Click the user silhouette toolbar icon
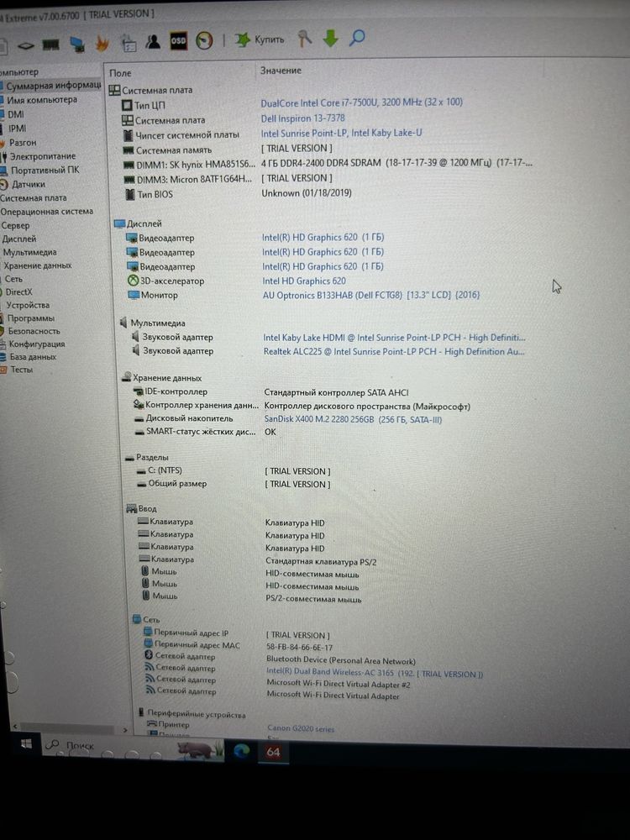 (x=153, y=42)
